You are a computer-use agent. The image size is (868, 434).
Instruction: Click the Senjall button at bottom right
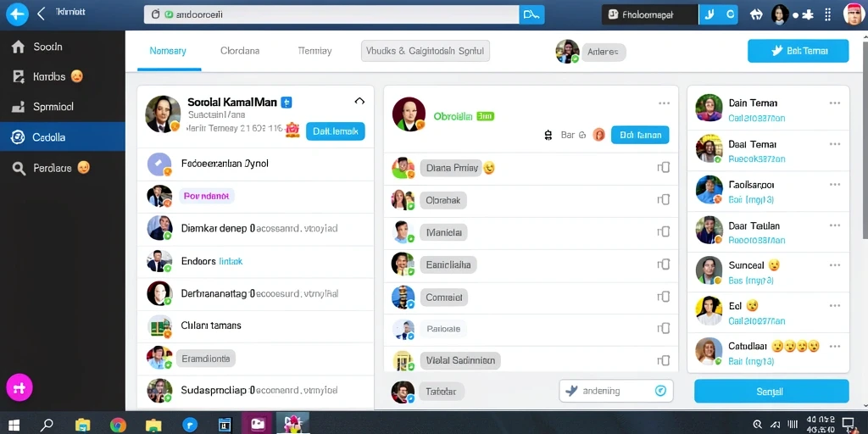coord(771,392)
